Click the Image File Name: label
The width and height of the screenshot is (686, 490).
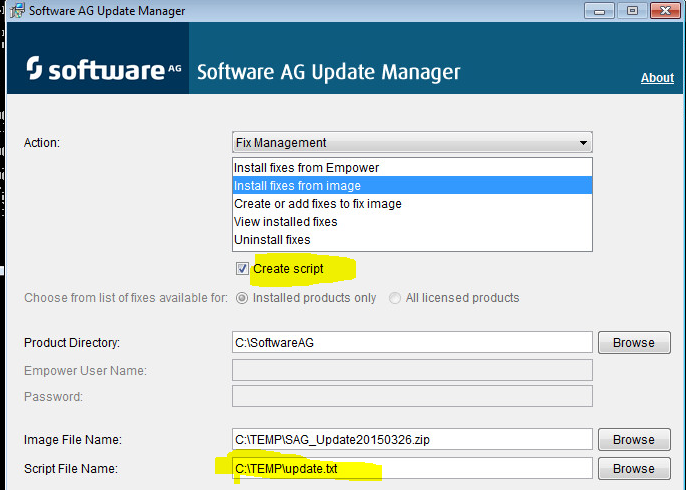(x=73, y=439)
